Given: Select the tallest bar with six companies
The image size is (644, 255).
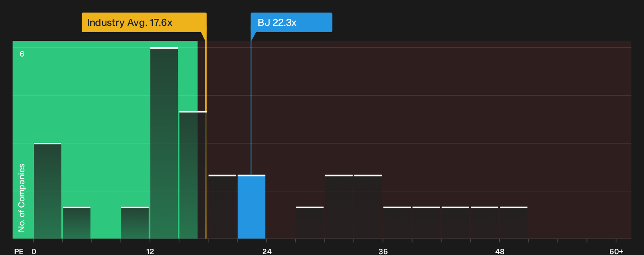Looking at the screenshot, I should tap(164, 143).
